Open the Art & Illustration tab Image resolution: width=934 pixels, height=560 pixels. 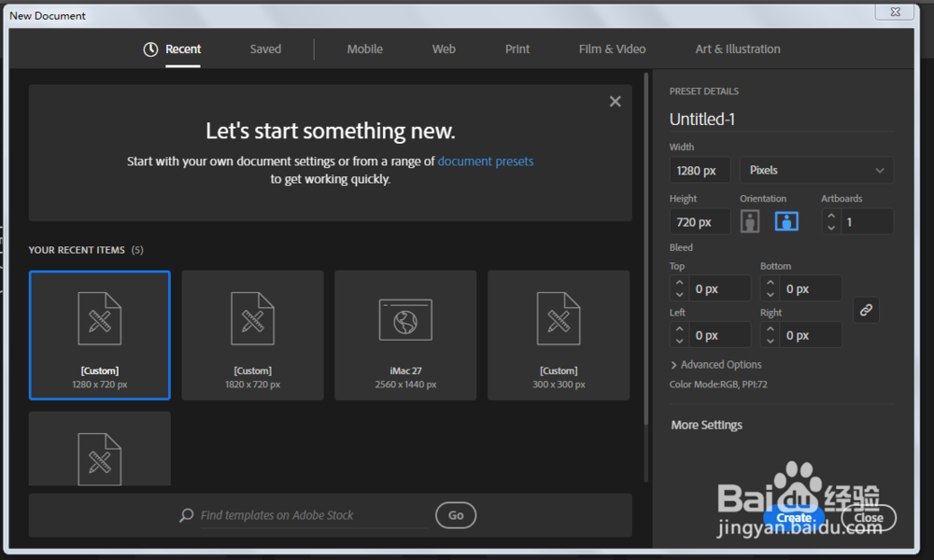pos(738,49)
